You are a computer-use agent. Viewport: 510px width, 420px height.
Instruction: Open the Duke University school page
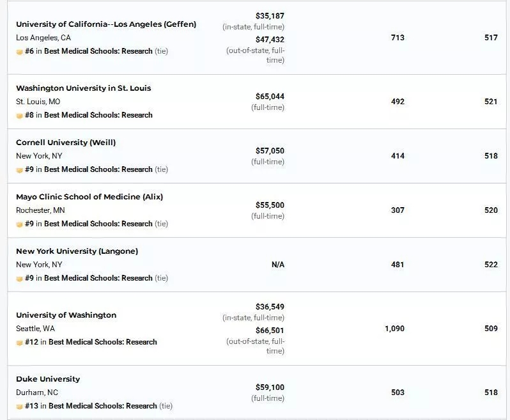pos(48,379)
